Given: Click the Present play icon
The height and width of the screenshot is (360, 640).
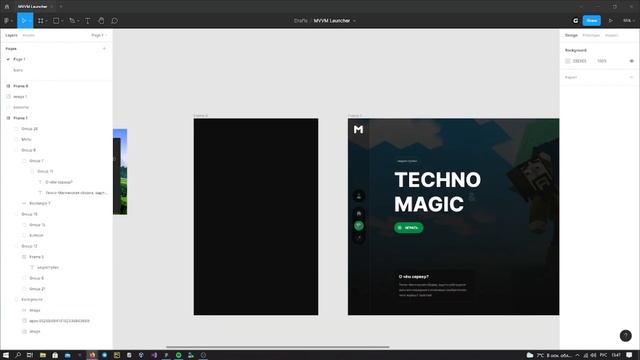Looking at the screenshot, I should tap(611, 20).
